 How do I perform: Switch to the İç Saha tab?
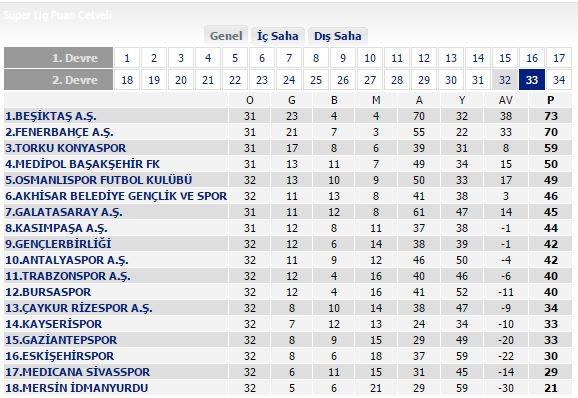click(278, 36)
